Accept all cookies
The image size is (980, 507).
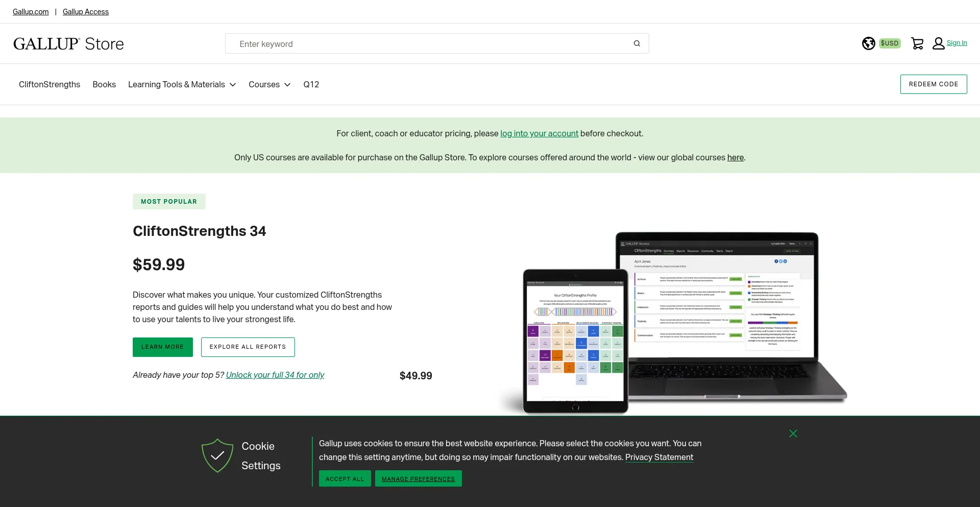click(x=345, y=479)
